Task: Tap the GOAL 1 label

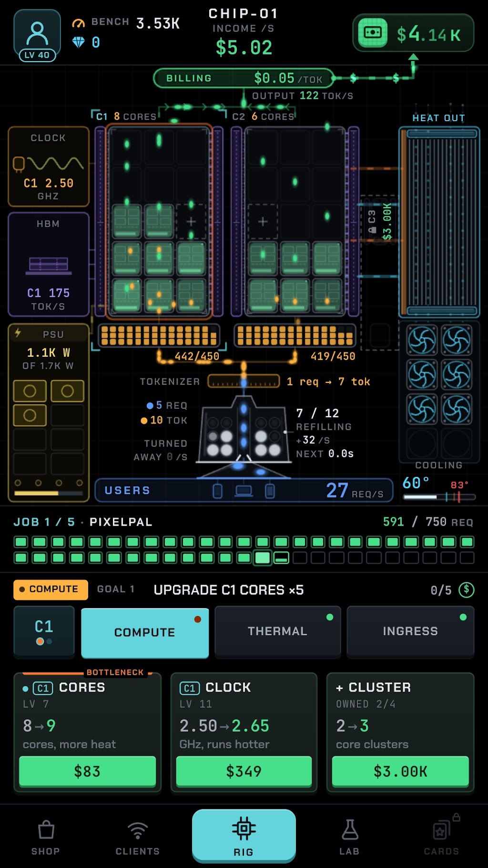Action: tap(116, 589)
